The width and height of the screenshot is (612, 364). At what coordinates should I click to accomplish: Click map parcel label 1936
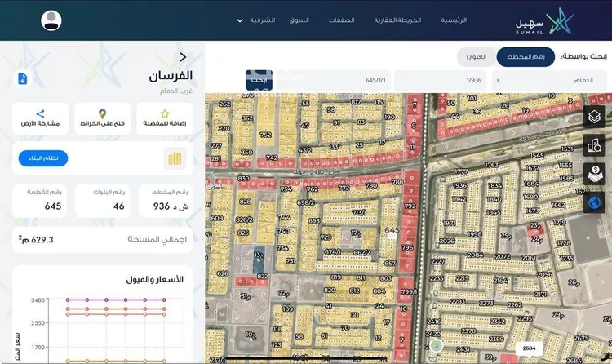459,185
